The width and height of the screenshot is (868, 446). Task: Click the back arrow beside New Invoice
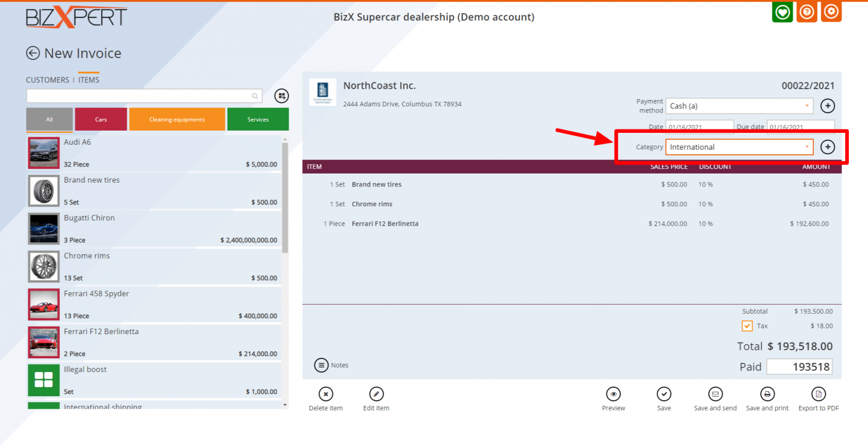33,53
